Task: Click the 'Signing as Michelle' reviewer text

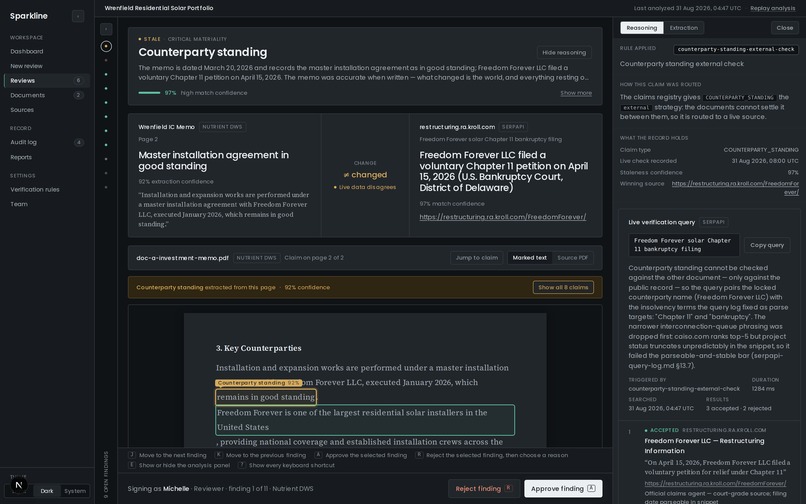Action: pos(158,489)
